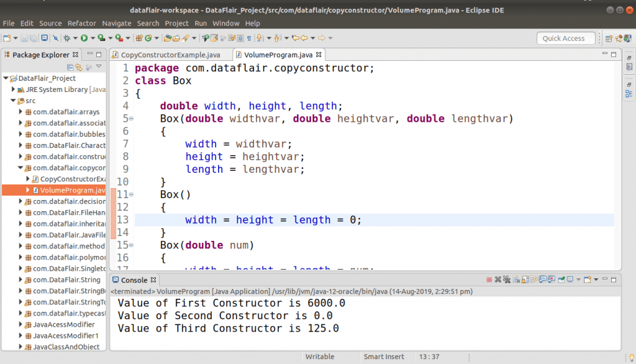Image resolution: width=636 pixels, height=364 pixels.
Task: Clear the Console output using its icon
Action: click(x=517, y=280)
